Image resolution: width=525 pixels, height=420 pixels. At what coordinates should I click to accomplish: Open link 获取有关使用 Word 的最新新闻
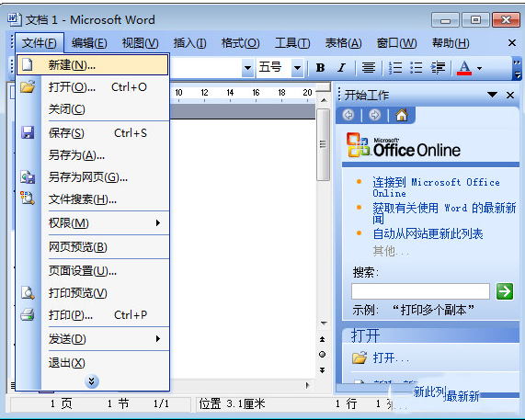pyautogui.click(x=444, y=213)
